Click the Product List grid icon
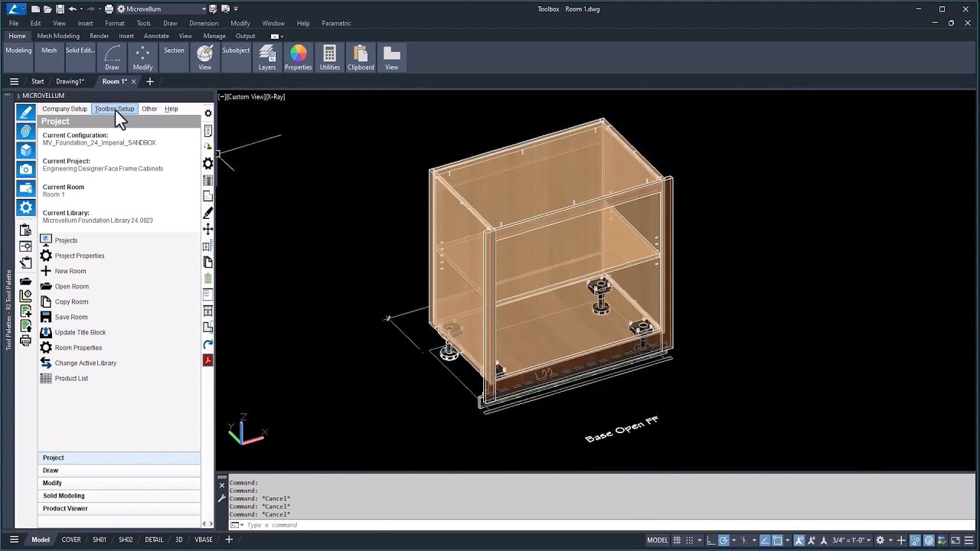The width and height of the screenshot is (980, 551). click(x=46, y=378)
